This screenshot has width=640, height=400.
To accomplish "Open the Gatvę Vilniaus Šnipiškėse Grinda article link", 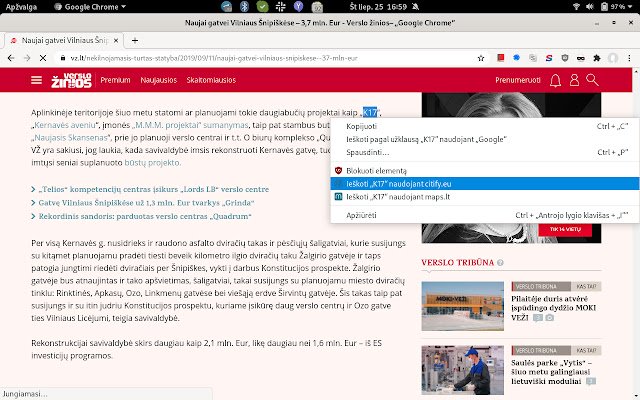I will click(x=146, y=202).
